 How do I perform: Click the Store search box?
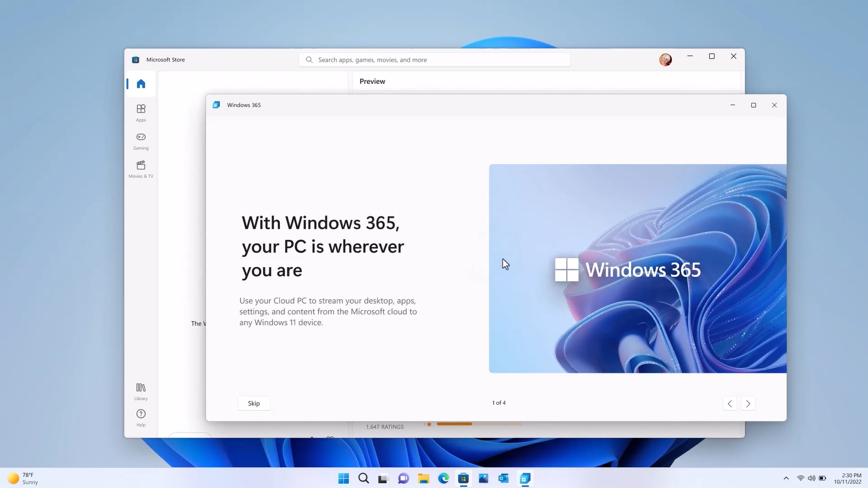tap(435, 60)
